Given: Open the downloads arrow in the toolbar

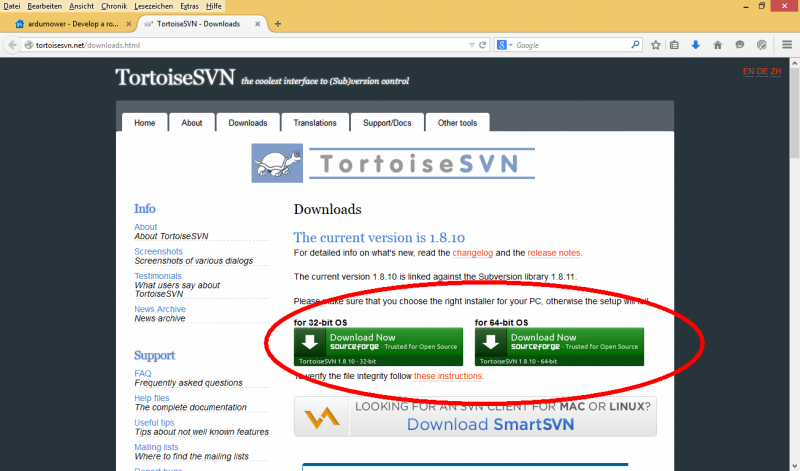Looking at the screenshot, I should point(695,45).
